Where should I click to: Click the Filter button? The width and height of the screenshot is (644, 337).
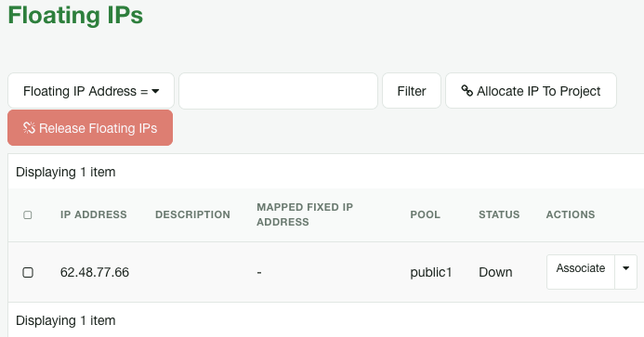(x=412, y=91)
